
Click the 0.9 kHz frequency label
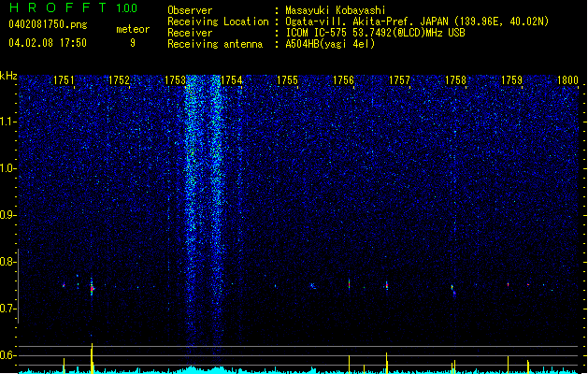point(8,215)
